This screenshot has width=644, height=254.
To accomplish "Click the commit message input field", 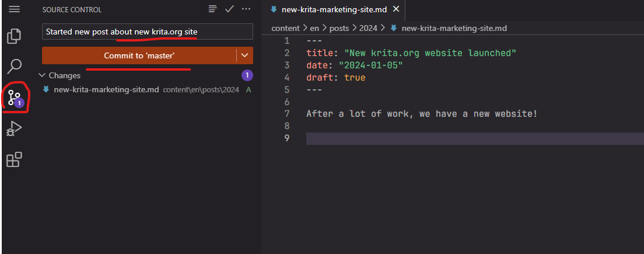I will tap(147, 32).
